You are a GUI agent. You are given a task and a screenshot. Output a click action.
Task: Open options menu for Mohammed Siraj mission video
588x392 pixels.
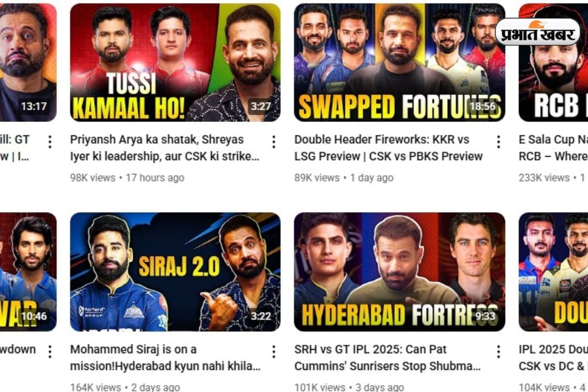coord(273,351)
